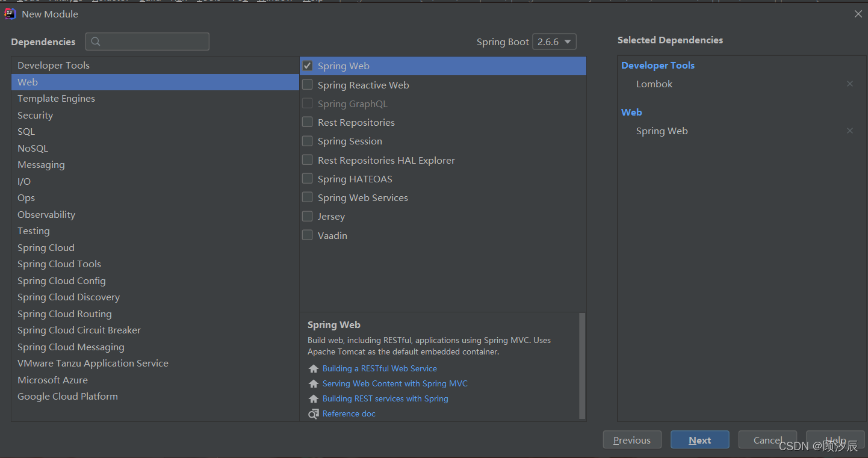Open Spring Cloud Config category
The height and width of the screenshot is (458, 868).
click(155, 280)
